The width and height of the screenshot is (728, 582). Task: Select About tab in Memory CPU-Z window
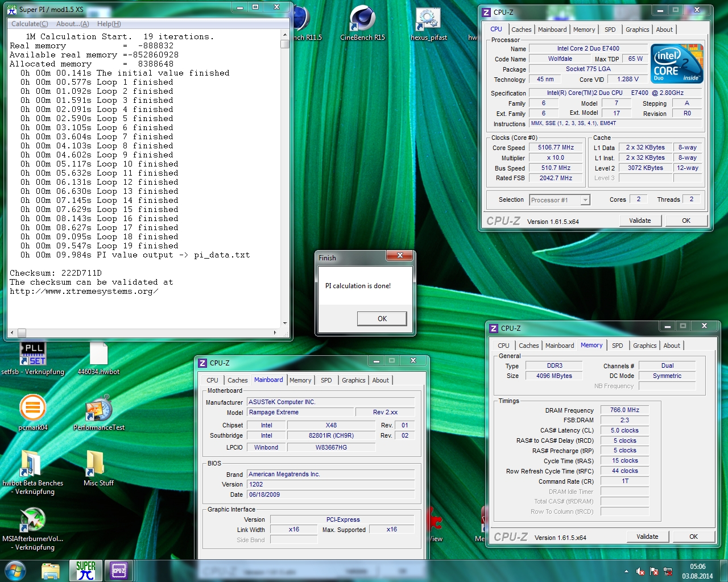click(671, 346)
